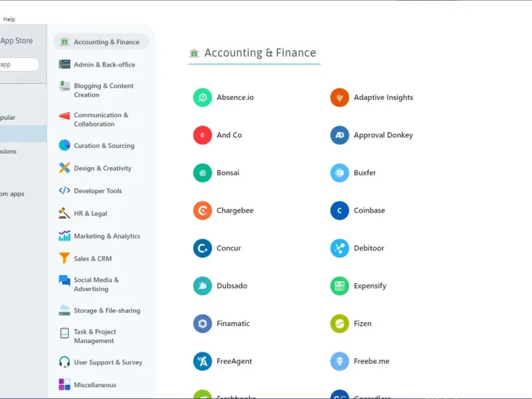Click the Approval Donkey app name
The width and height of the screenshot is (532, 399).
click(384, 135)
